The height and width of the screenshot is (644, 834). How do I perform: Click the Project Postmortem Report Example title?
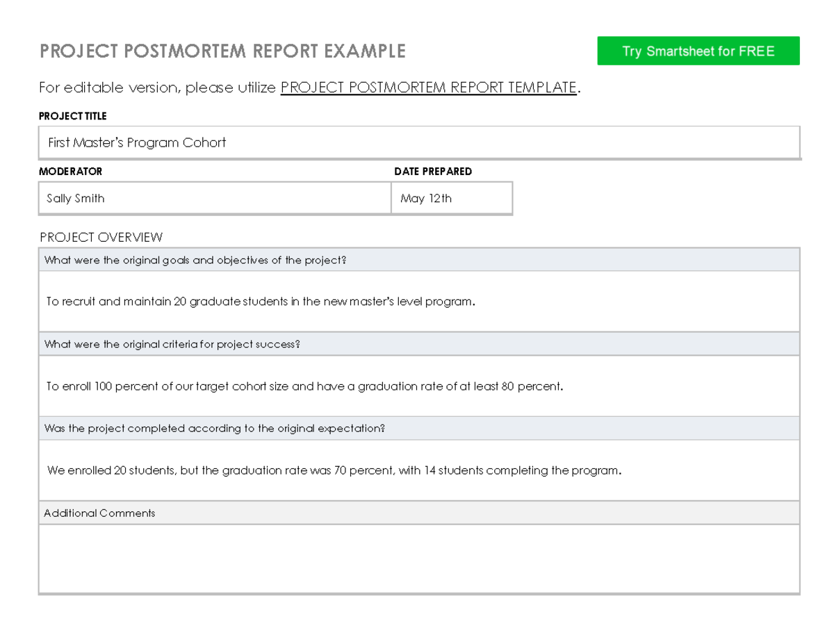(x=222, y=51)
